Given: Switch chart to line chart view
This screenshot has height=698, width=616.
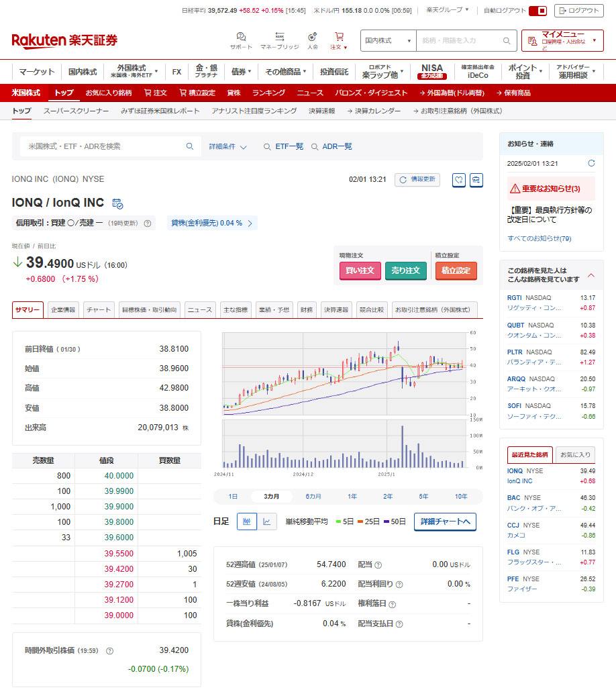Looking at the screenshot, I should (x=266, y=521).
